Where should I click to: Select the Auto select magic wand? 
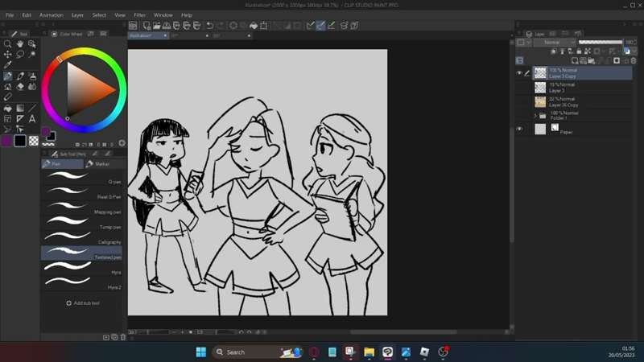point(32,54)
